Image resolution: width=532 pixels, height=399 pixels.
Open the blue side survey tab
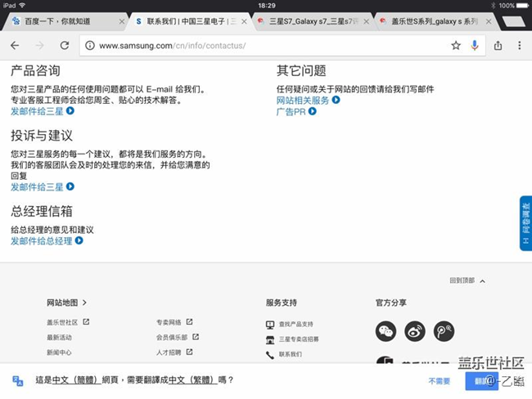[525, 223]
